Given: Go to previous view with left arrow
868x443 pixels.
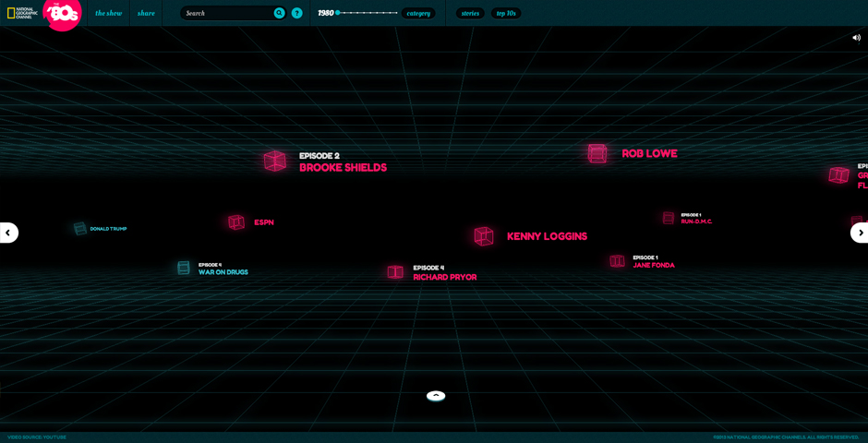Looking at the screenshot, I should coord(8,233).
